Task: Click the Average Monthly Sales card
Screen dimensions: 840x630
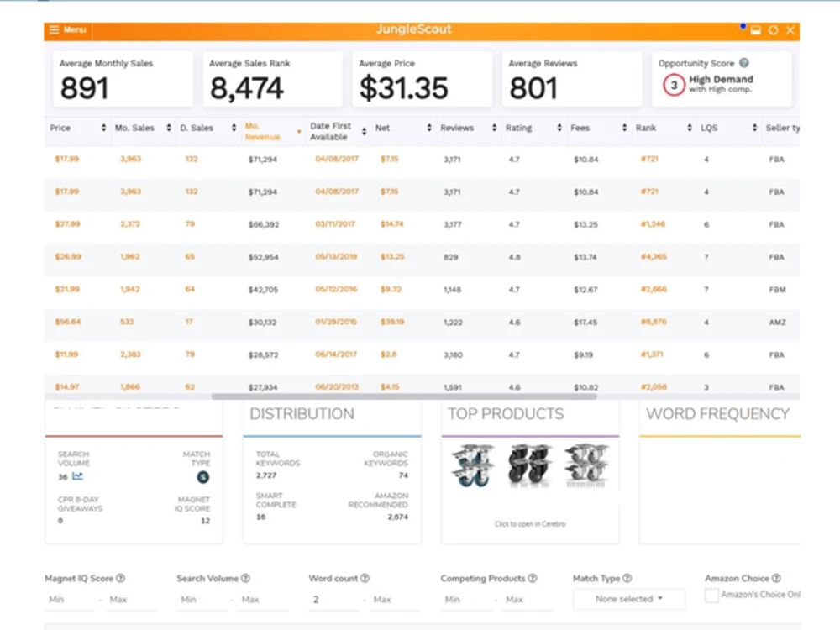Action: (x=123, y=79)
